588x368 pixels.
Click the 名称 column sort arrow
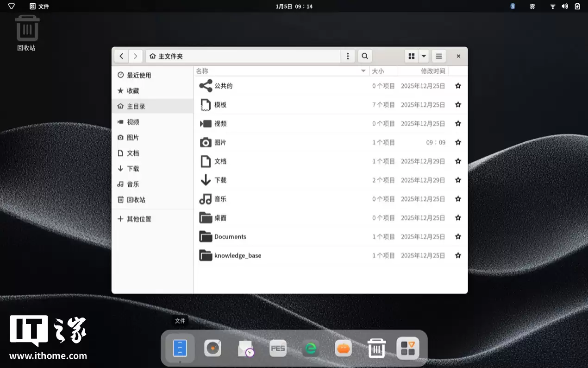pyautogui.click(x=363, y=71)
